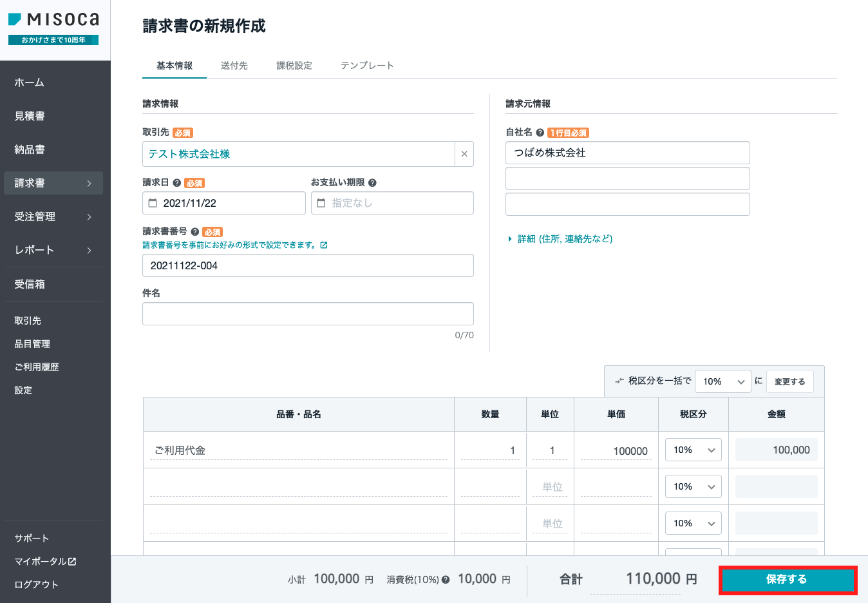
Task: Open 取引先 in sidebar
Action: tap(28, 321)
